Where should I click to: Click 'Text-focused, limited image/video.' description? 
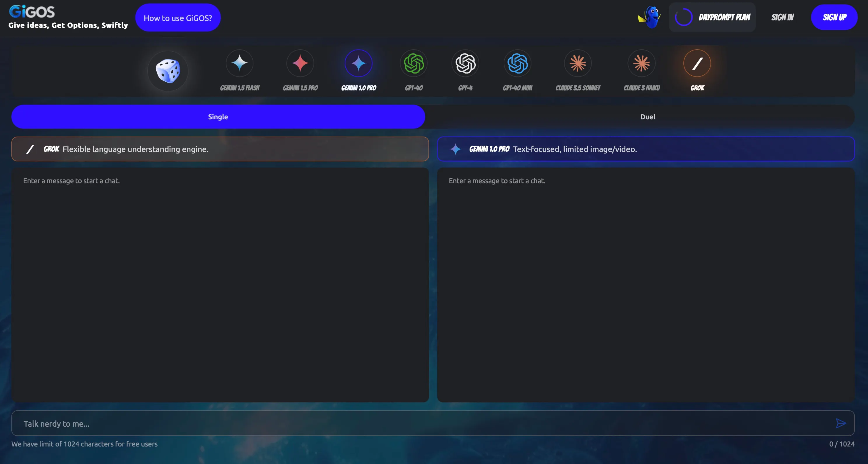click(575, 149)
